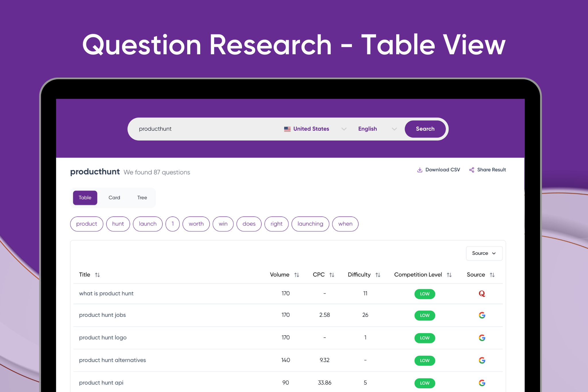
Task: Expand the Source filter dropdown
Action: click(484, 253)
